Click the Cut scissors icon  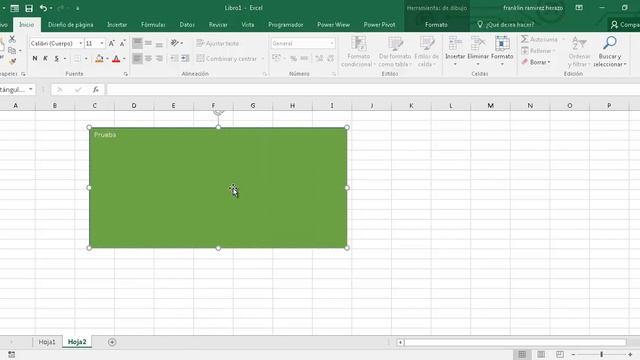pos(12,39)
